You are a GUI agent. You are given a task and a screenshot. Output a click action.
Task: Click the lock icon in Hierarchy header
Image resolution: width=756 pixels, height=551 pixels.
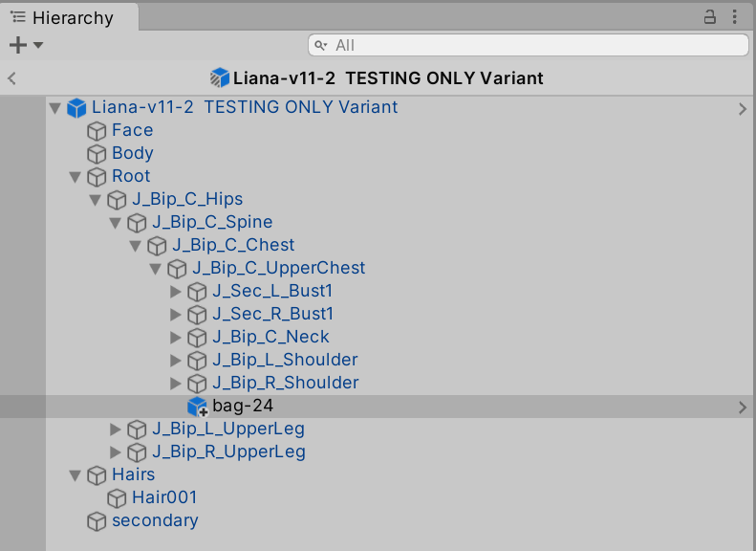point(710,16)
